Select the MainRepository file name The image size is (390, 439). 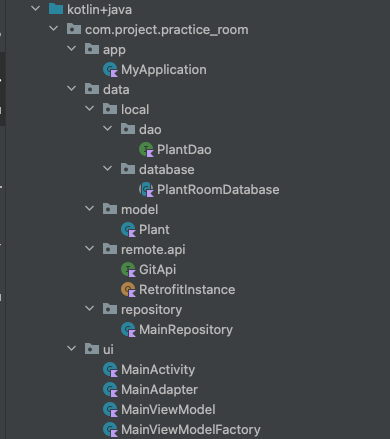point(186,330)
